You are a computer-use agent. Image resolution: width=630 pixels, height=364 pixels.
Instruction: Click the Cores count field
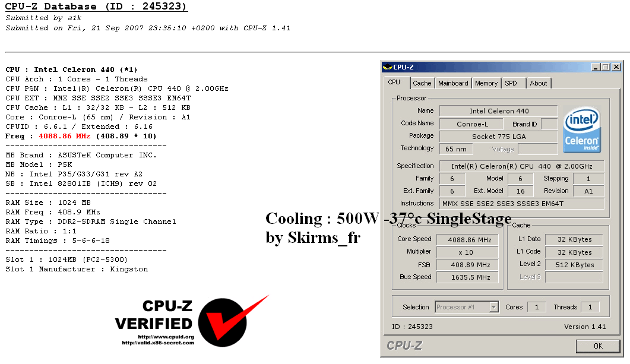pyautogui.click(x=536, y=307)
